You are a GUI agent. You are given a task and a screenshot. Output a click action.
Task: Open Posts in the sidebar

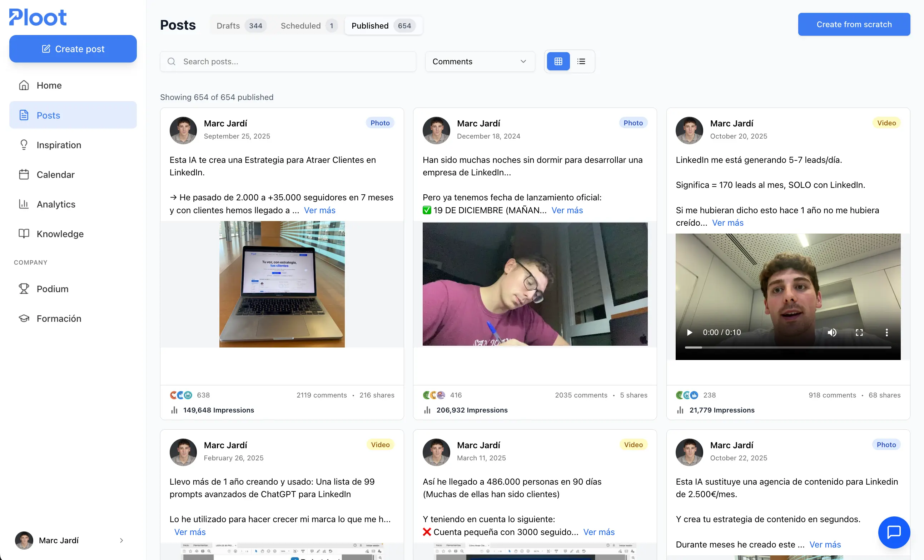(73, 115)
